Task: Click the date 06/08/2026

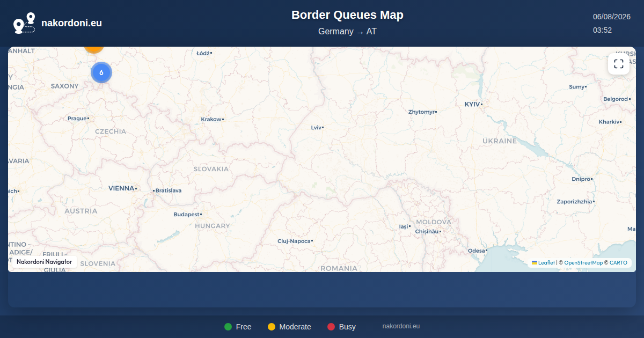Action: click(x=611, y=17)
